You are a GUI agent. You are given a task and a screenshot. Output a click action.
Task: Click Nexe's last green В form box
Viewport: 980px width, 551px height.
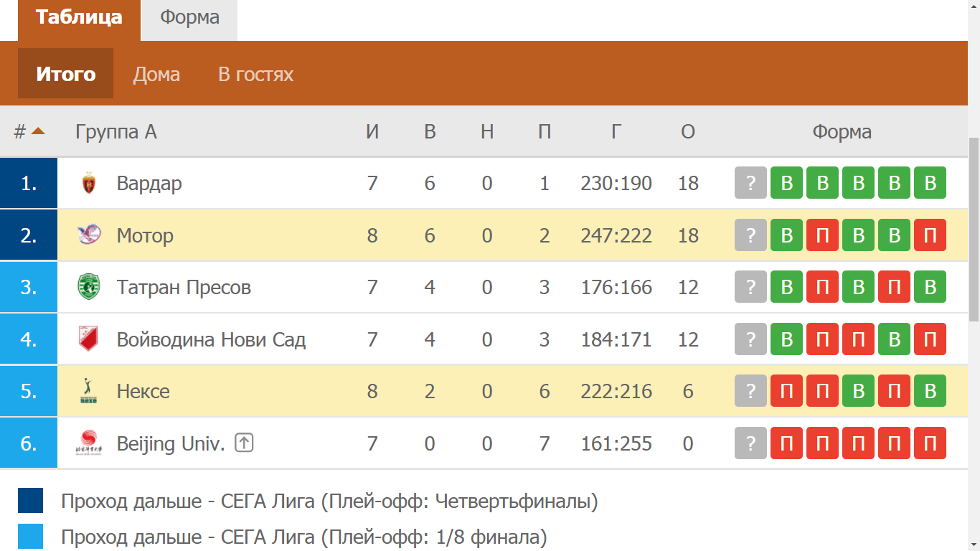click(x=930, y=391)
